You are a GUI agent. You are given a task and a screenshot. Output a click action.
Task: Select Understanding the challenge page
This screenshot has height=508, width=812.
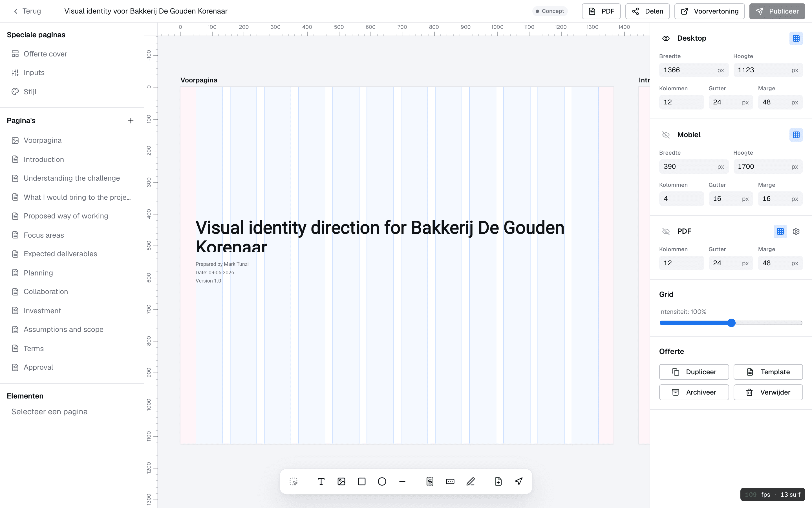72,178
